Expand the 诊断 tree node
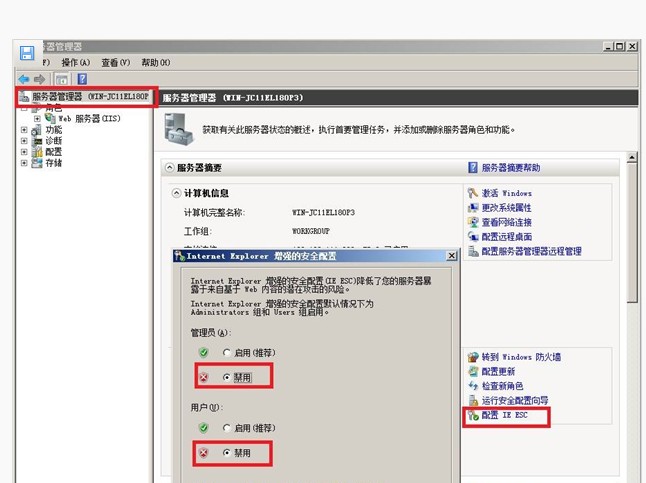 (24, 141)
